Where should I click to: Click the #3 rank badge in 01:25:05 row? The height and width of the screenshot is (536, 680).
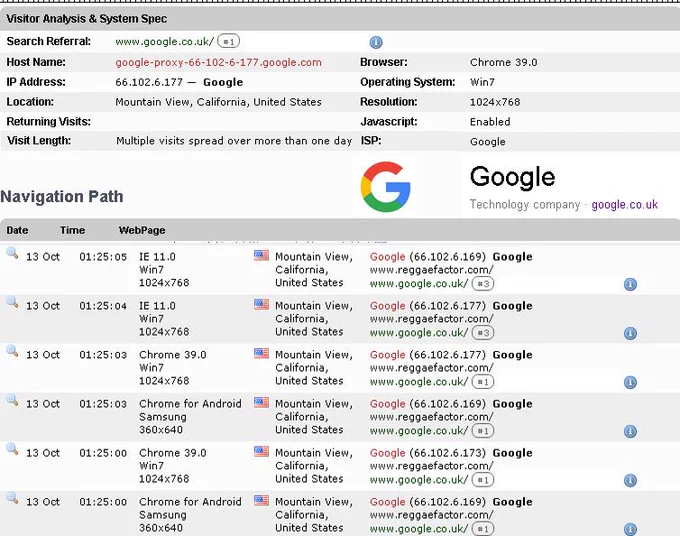[x=483, y=284]
